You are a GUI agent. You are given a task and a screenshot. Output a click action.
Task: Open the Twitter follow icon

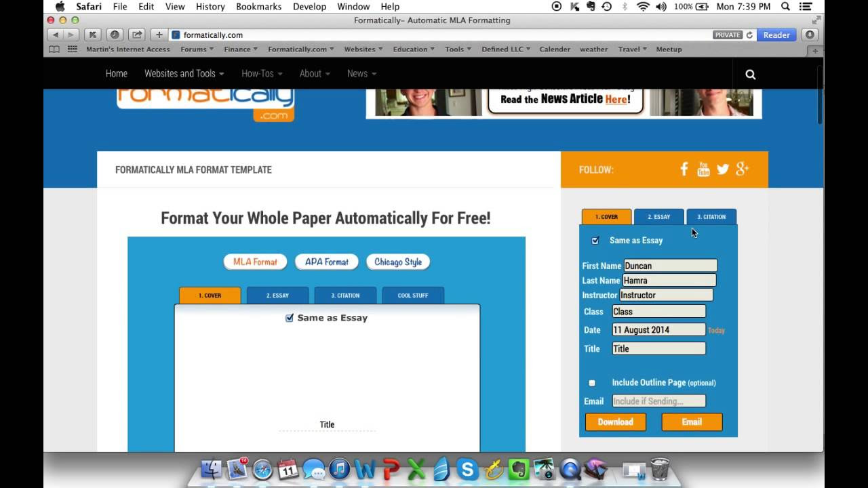tap(723, 169)
